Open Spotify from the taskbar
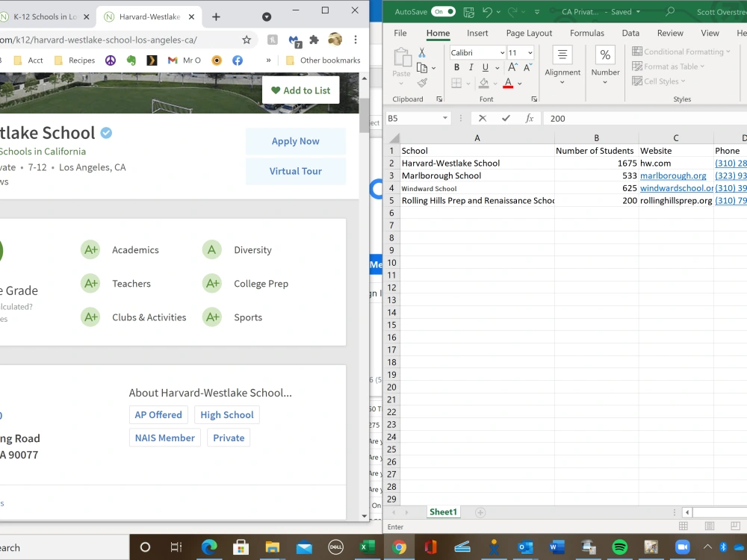 pyautogui.click(x=619, y=547)
